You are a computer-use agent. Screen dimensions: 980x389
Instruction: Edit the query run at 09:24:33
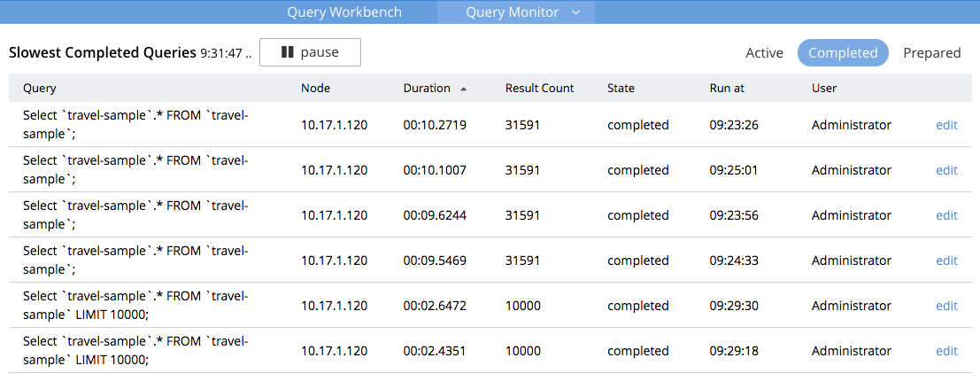click(x=946, y=261)
